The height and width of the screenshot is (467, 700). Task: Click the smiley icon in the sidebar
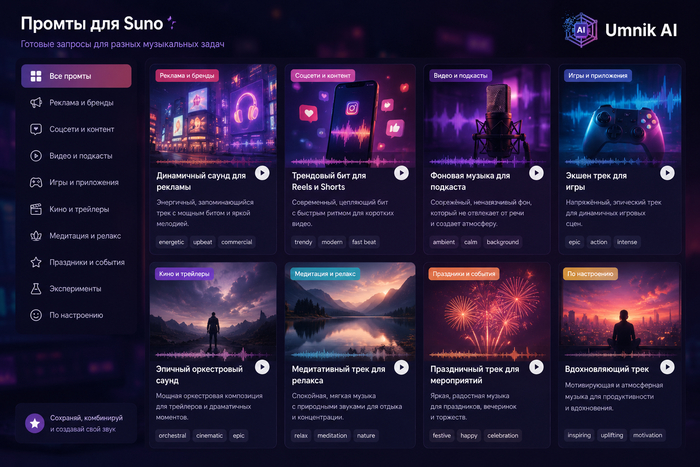[x=36, y=315]
